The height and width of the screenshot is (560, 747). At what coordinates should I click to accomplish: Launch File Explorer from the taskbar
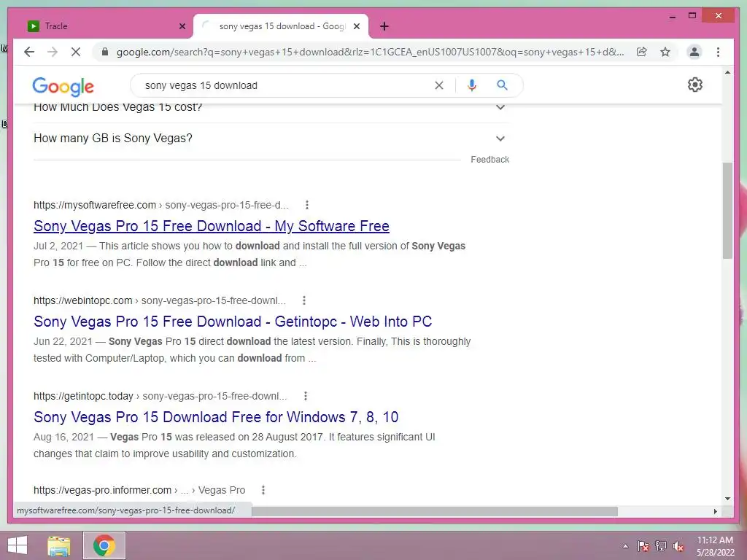tap(59, 545)
